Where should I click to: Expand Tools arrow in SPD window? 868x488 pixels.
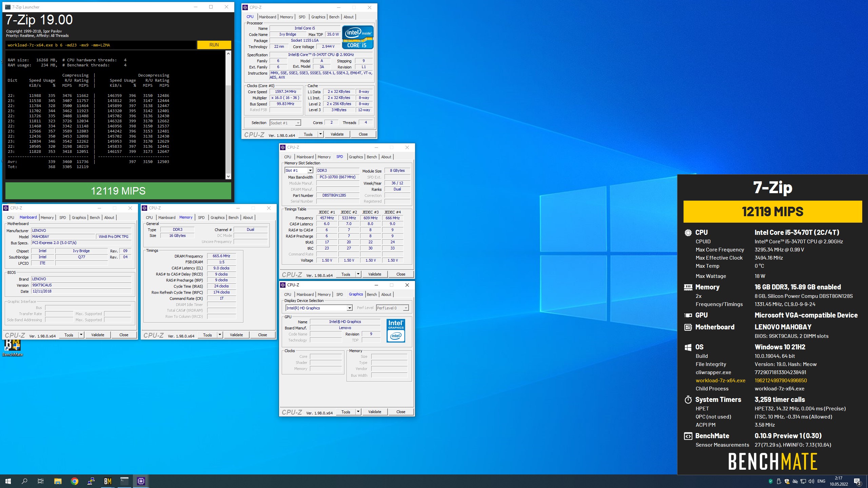pyautogui.click(x=358, y=274)
